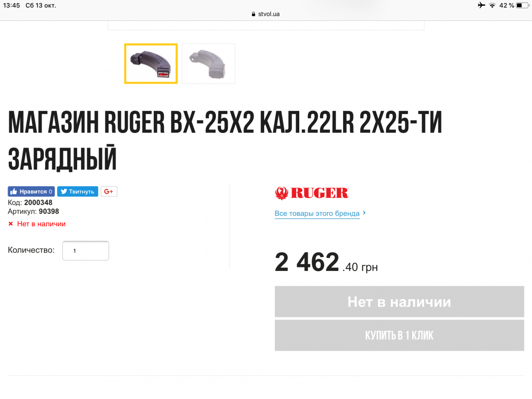Screen dimensions: 532x399
Task: Click the Twitter Твитнуть button
Action: point(78,192)
